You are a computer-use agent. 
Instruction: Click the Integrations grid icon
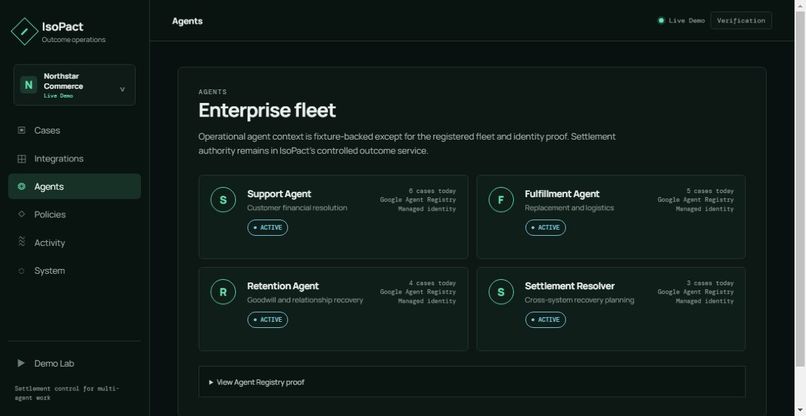22,159
